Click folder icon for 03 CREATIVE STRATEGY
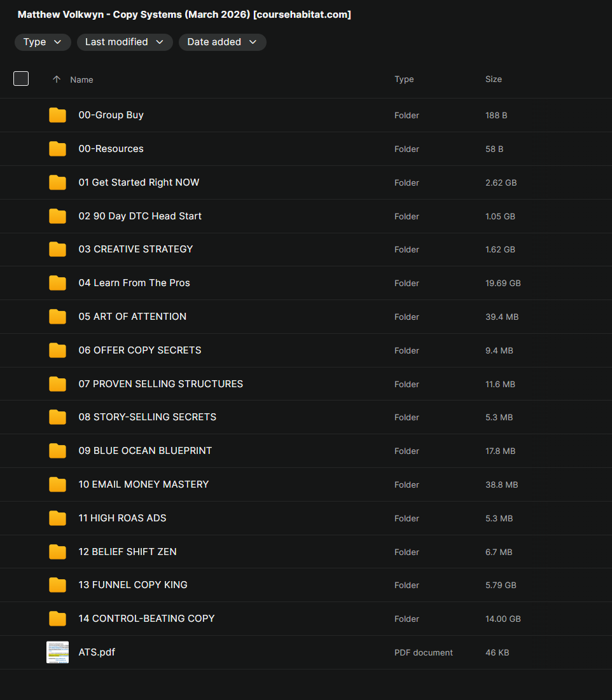 pyautogui.click(x=58, y=249)
